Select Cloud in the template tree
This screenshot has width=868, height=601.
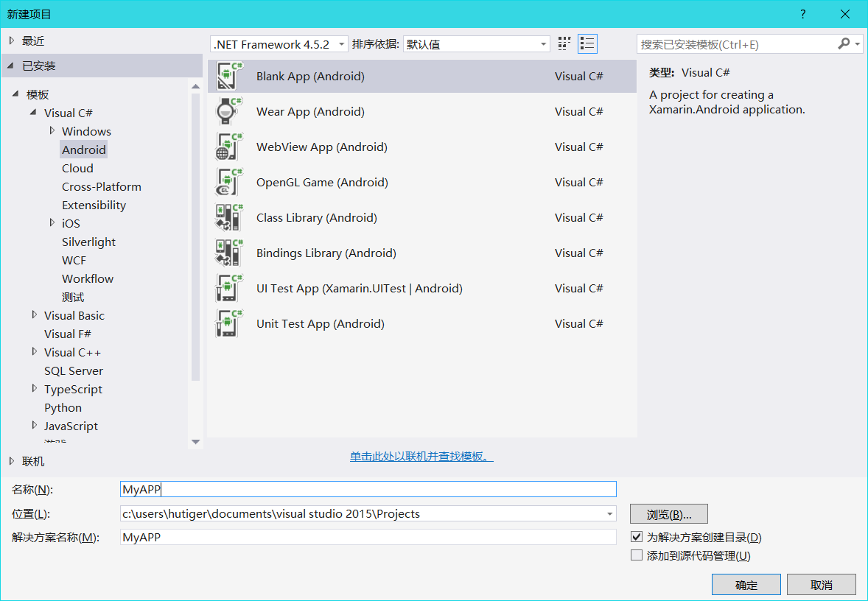(77, 168)
